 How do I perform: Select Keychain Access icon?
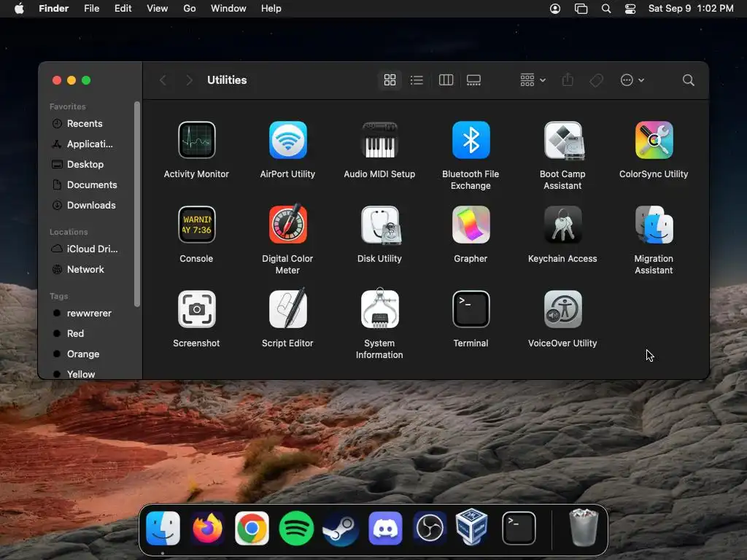[562, 224]
